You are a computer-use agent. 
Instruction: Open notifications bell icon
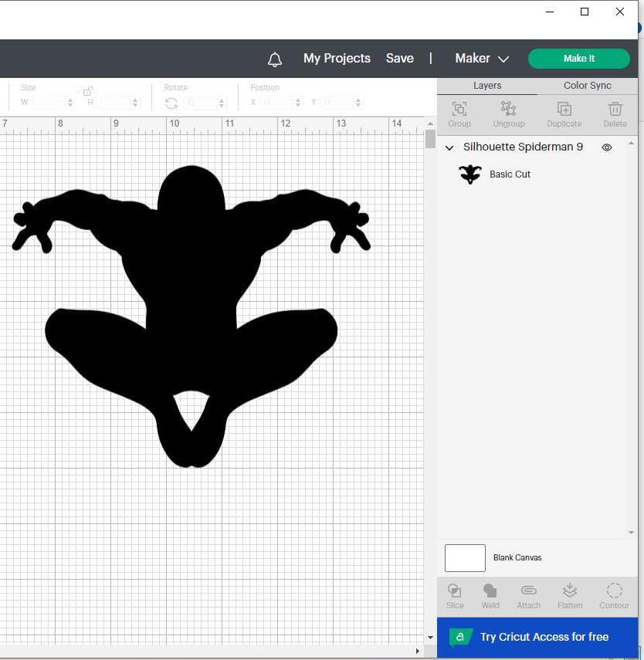tap(275, 59)
